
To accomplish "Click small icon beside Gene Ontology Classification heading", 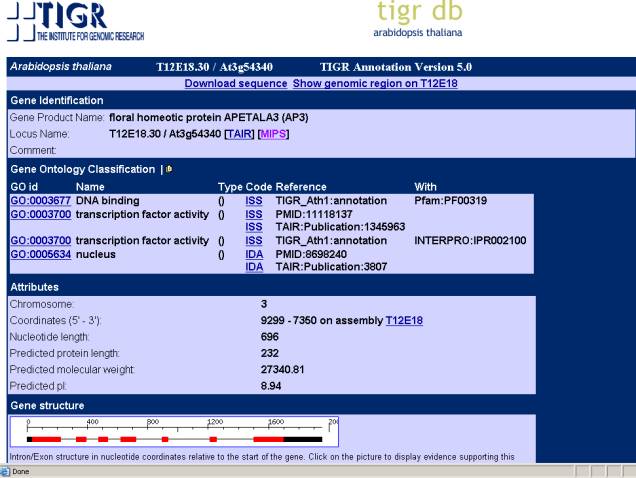I will (169, 169).
